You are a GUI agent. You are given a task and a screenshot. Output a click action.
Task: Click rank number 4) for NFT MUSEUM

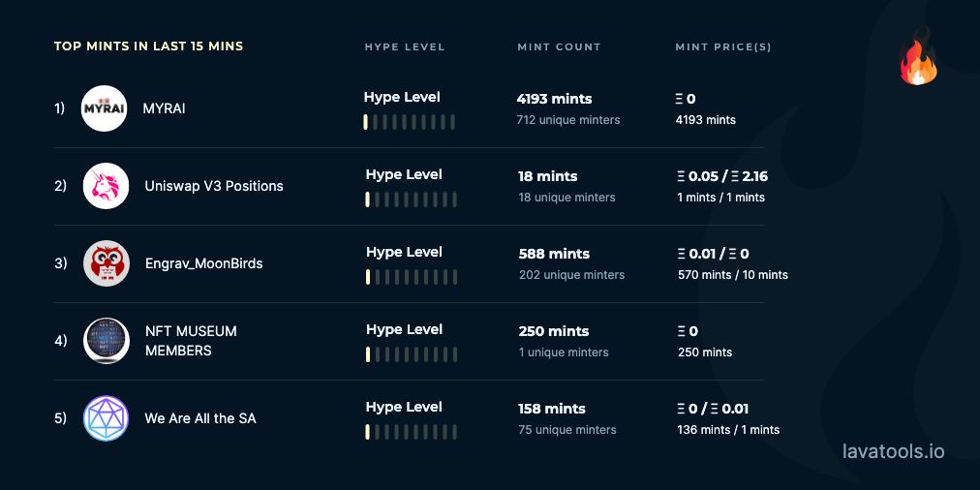tap(61, 341)
